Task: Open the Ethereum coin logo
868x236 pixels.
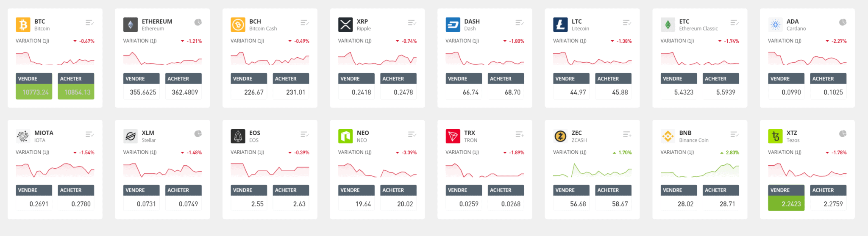Action: point(131,25)
